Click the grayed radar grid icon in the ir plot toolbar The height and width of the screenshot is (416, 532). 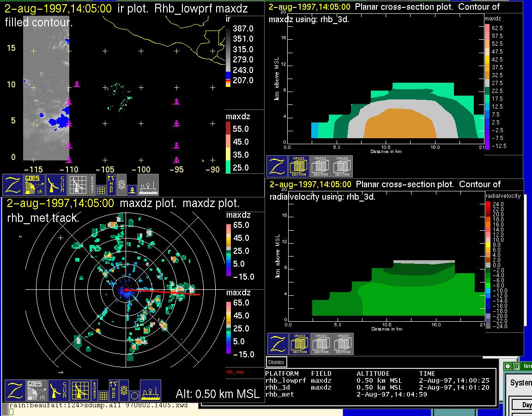(x=79, y=185)
